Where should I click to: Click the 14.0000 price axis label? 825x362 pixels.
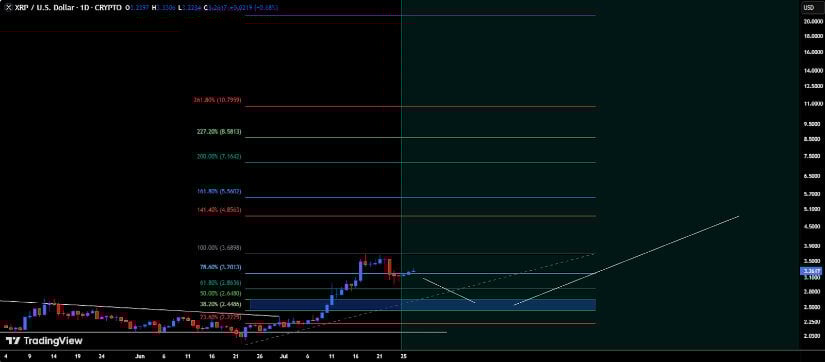pos(812,70)
